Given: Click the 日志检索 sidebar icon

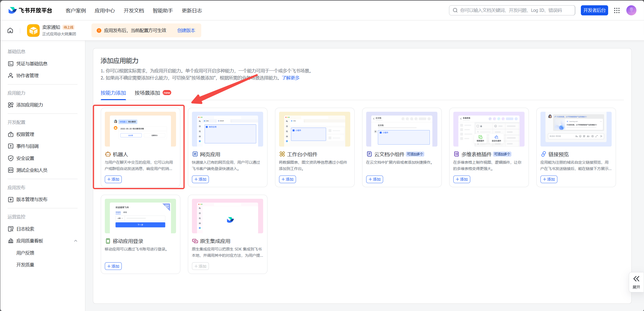Looking at the screenshot, I should coord(11,229).
